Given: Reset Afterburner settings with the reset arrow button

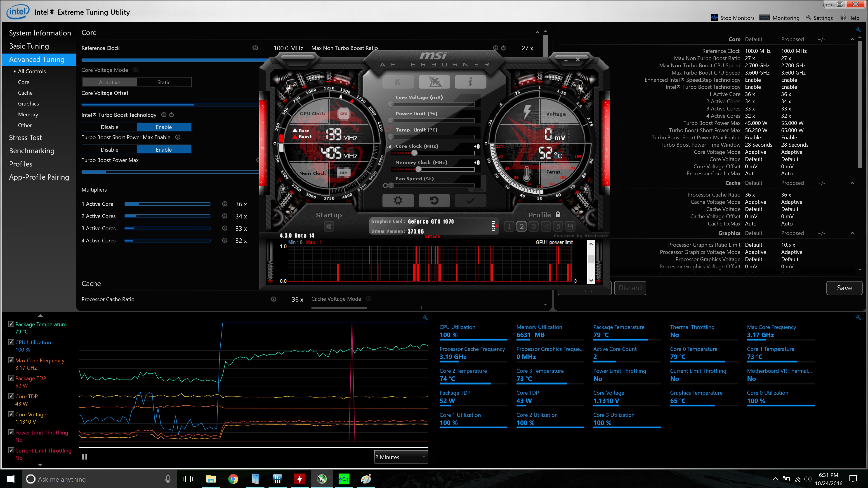Looking at the screenshot, I should pos(434,201).
